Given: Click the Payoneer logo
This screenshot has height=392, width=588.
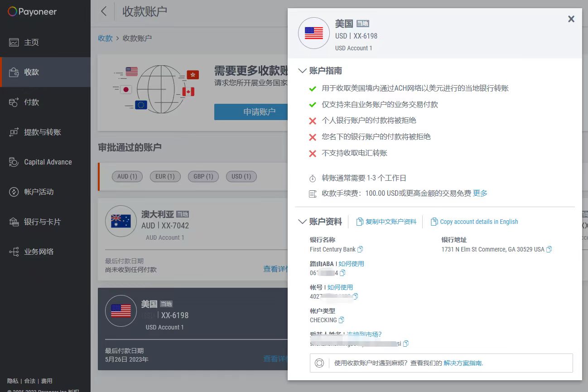Looking at the screenshot, I should point(32,12).
